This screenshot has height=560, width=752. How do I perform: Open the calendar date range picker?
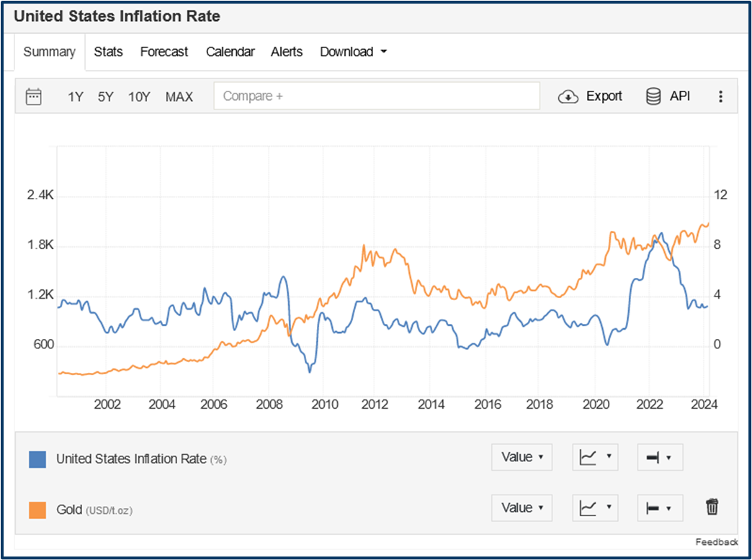point(33,96)
